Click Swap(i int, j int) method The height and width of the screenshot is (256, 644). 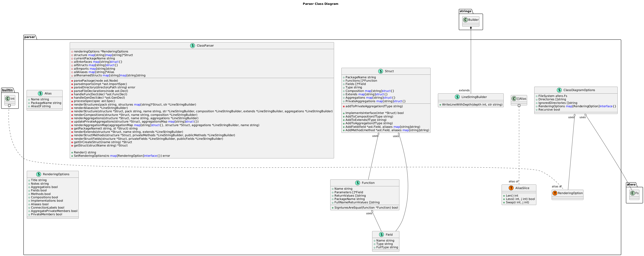point(516,202)
